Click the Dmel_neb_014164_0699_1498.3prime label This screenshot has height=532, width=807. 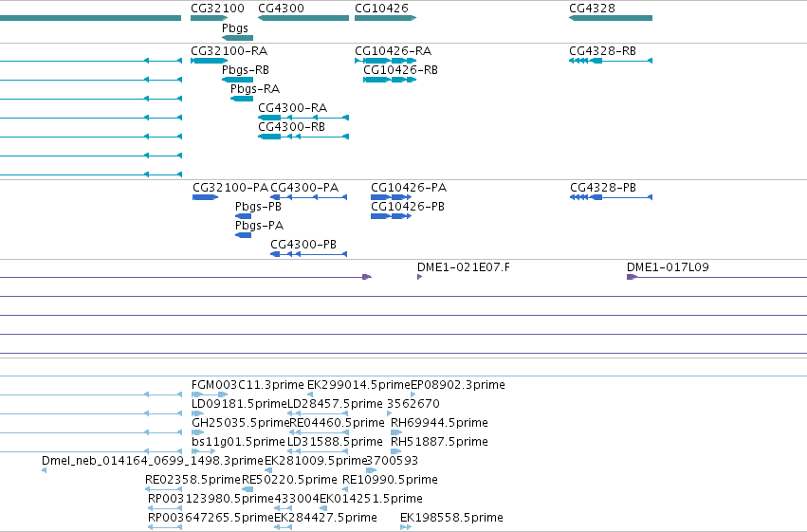153,461
